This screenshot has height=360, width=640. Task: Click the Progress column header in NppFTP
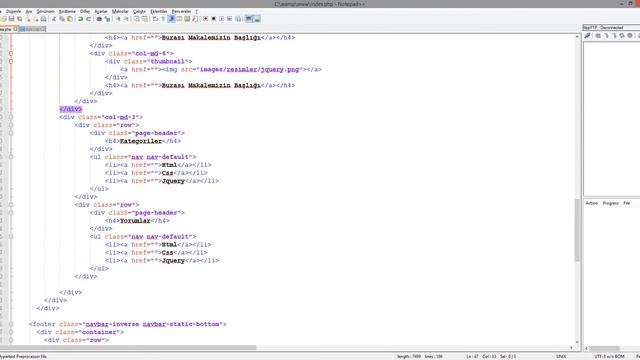[x=611, y=203]
